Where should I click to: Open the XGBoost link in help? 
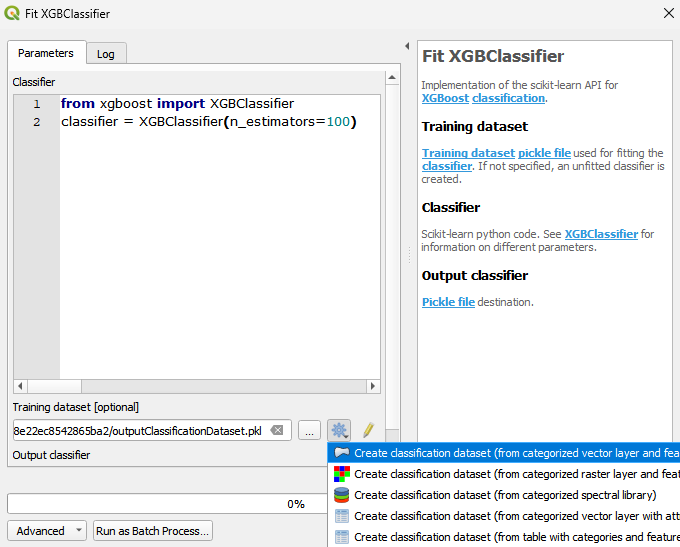pyautogui.click(x=445, y=98)
